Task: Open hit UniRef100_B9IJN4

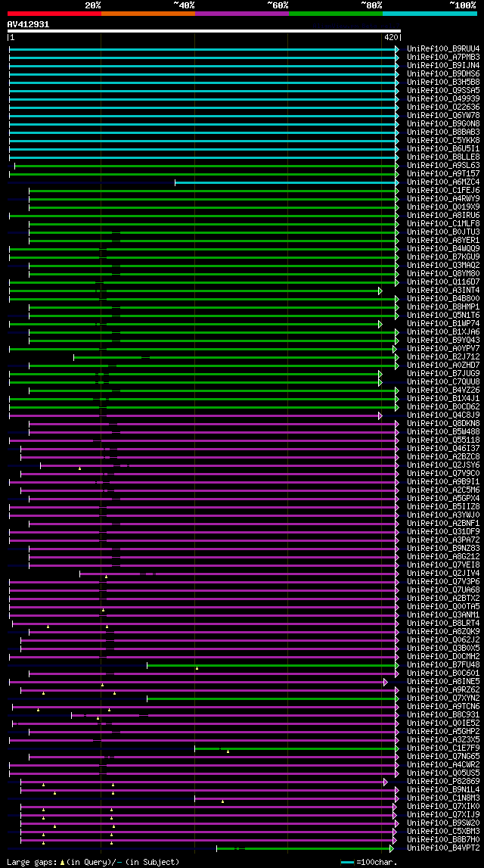Action: click(443, 65)
